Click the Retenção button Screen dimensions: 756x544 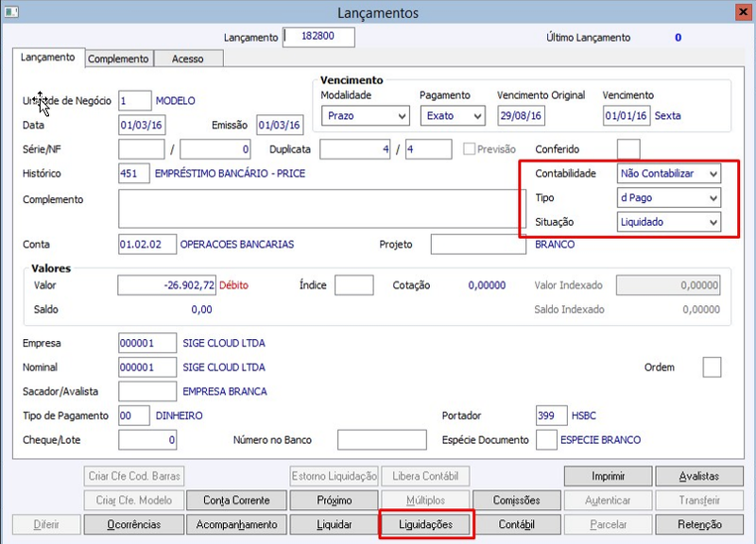699,524
